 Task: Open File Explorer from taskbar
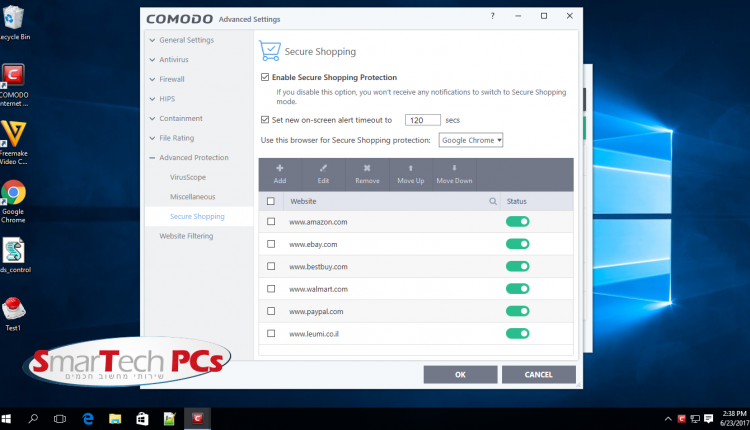(115, 419)
